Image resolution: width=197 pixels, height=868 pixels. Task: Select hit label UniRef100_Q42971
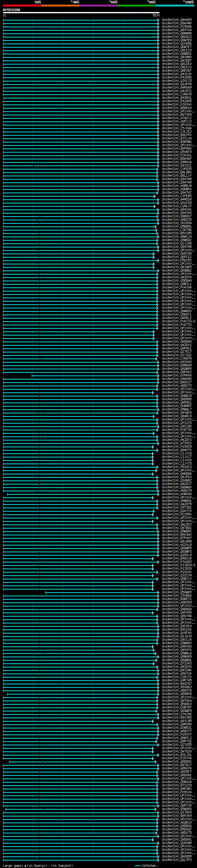pos(177,91)
